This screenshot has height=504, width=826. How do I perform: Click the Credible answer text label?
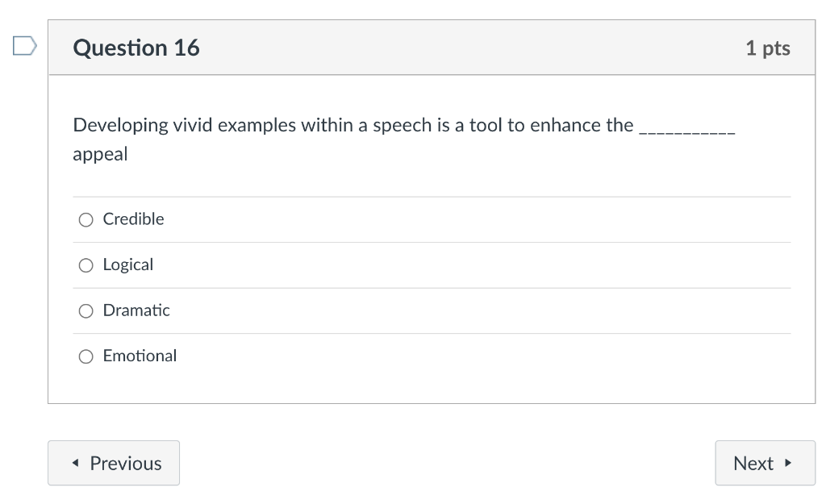133,219
